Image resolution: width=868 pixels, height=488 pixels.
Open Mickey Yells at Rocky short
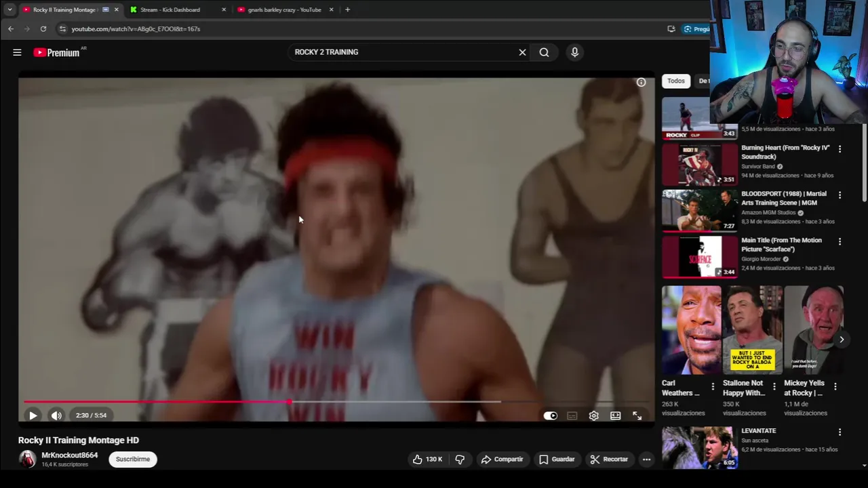814,330
